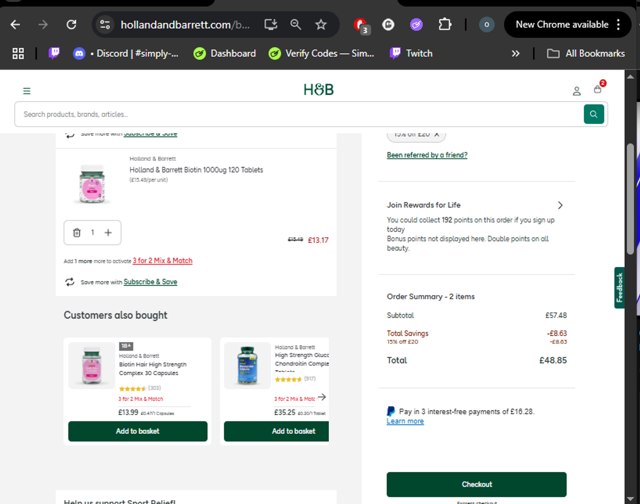Open the account profile icon

coord(576,91)
